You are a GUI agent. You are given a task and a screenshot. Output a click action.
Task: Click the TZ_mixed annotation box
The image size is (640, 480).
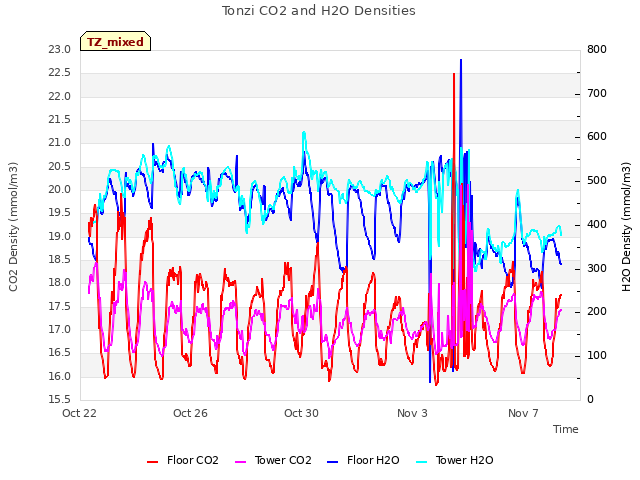(116, 41)
